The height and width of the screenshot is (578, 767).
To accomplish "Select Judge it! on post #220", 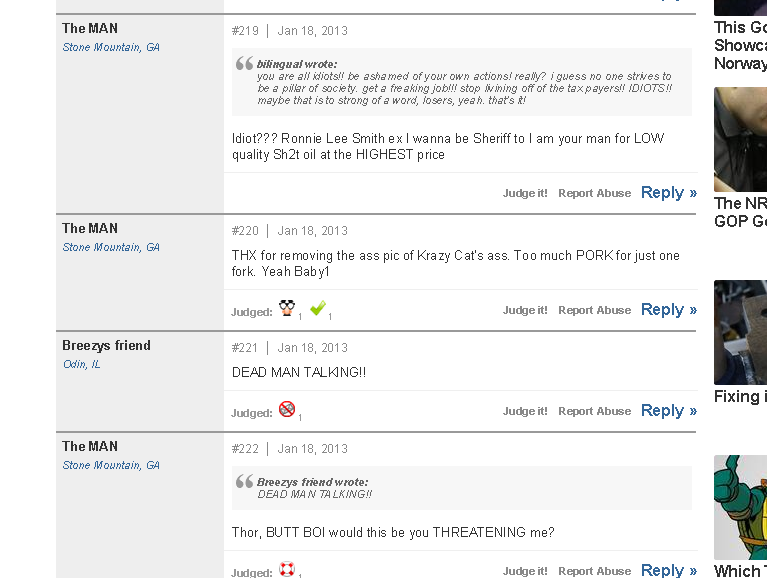I will coord(525,310).
